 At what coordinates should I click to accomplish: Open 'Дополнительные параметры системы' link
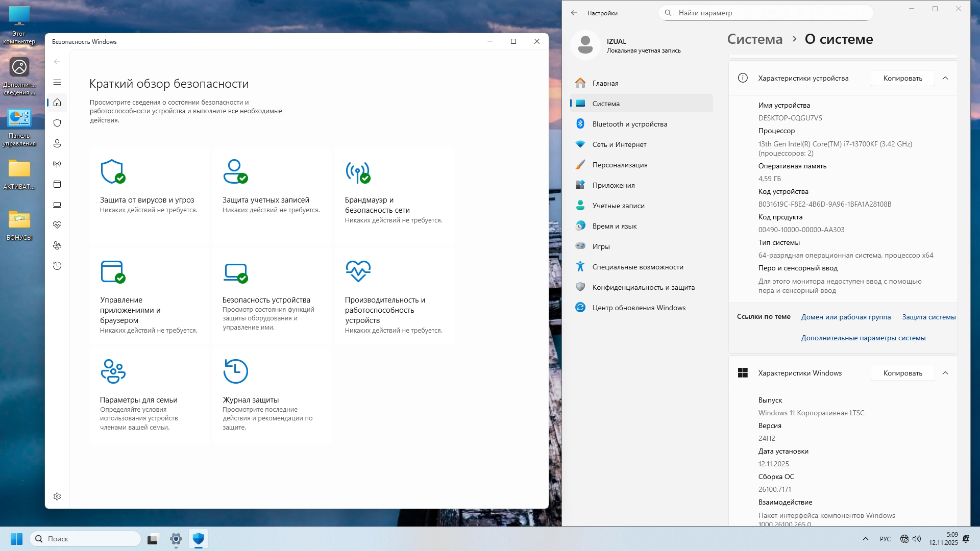click(863, 338)
